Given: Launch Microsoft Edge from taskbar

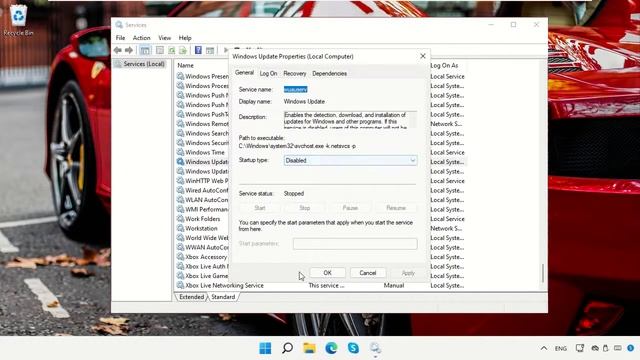Looking at the screenshot, I should (x=331, y=348).
